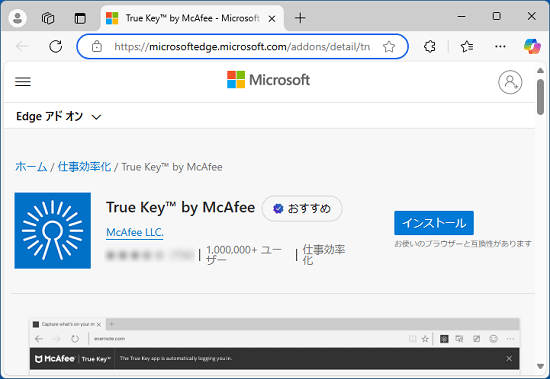The width and height of the screenshot is (550, 379).
Task: Install the extension with インストール button
Action: pyautogui.click(x=434, y=223)
